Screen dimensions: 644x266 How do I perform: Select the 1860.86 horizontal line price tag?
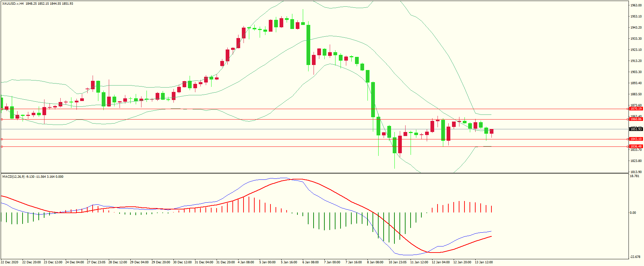636,119
